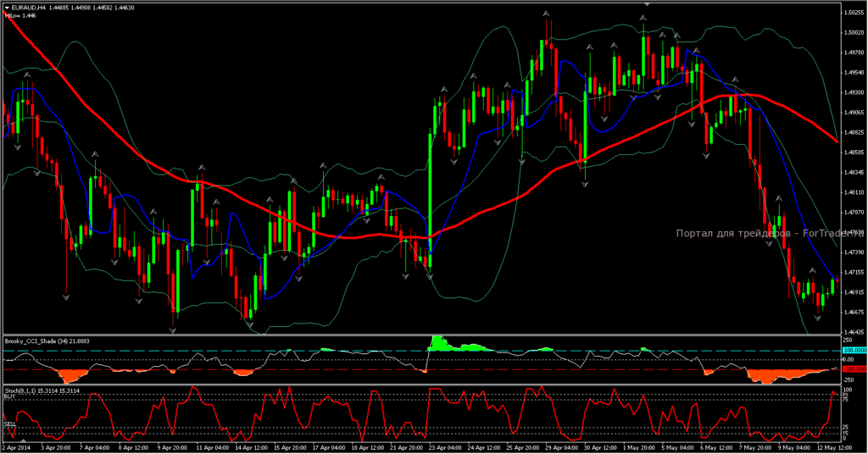
Task: Click the red -100.0000 level tag
Action: point(852,369)
